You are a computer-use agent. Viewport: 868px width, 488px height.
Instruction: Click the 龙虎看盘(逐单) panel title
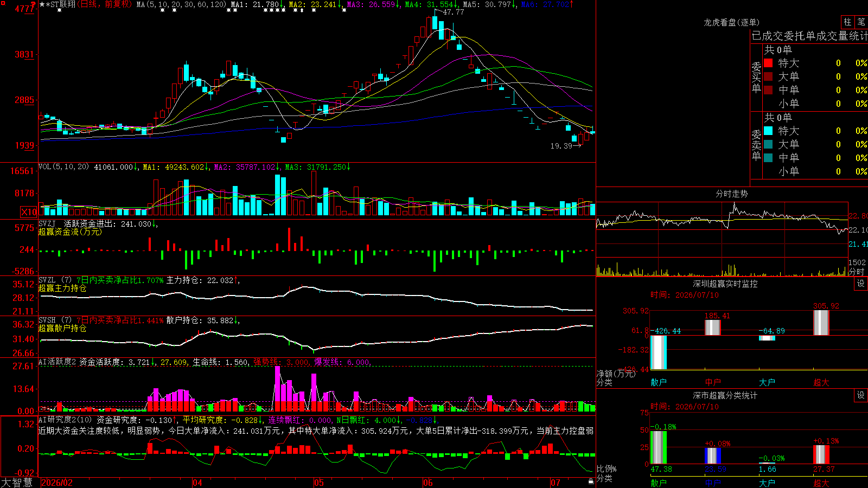tap(731, 23)
